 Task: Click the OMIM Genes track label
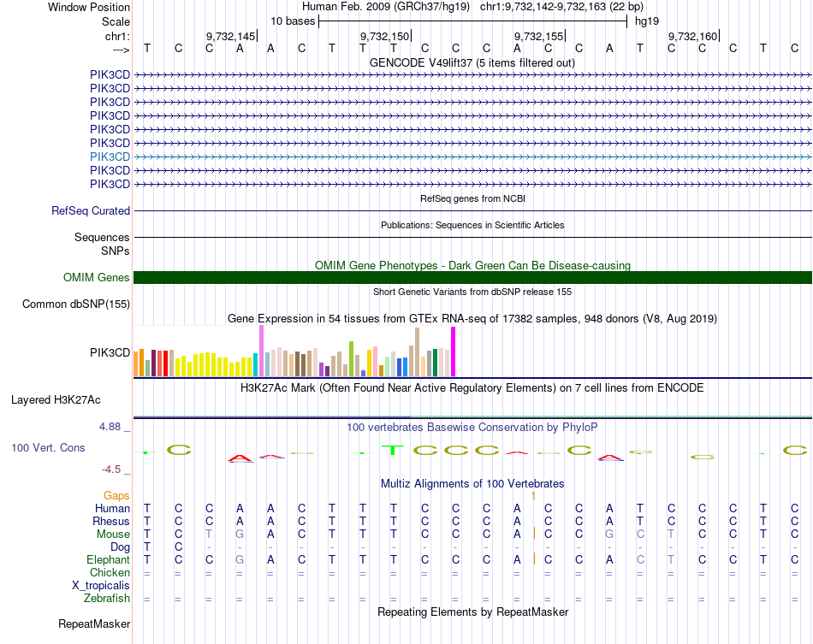pyautogui.click(x=97, y=278)
